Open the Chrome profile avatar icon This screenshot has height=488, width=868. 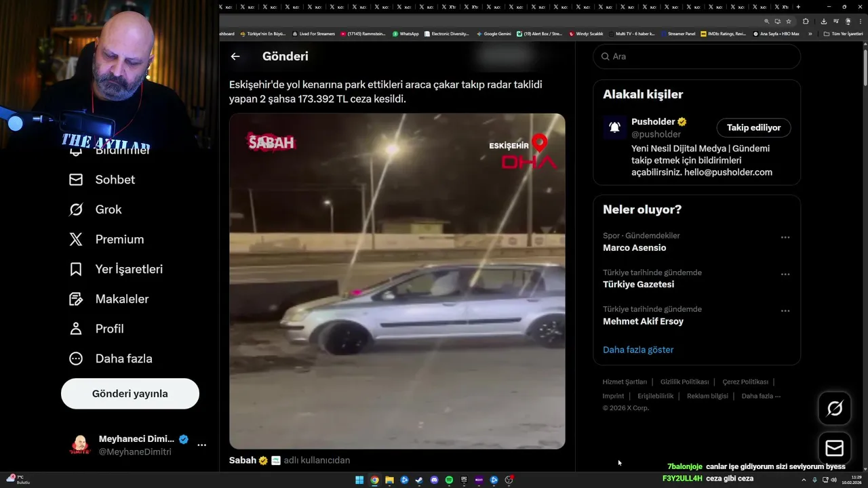pos(848,21)
